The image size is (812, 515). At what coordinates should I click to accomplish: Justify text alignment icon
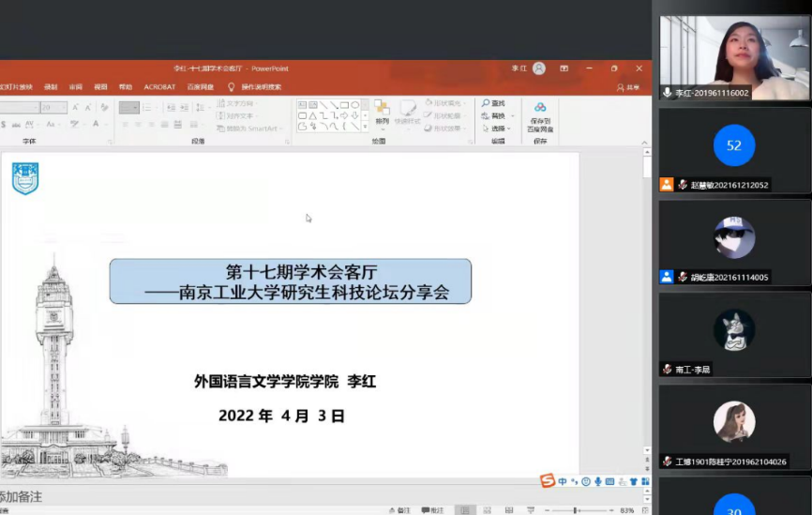tap(165, 125)
